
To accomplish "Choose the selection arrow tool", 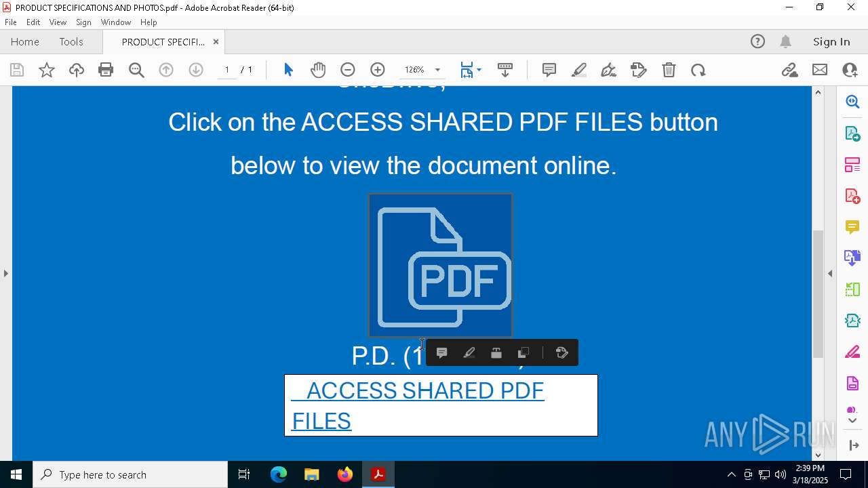I will pyautogui.click(x=288, y=70).
